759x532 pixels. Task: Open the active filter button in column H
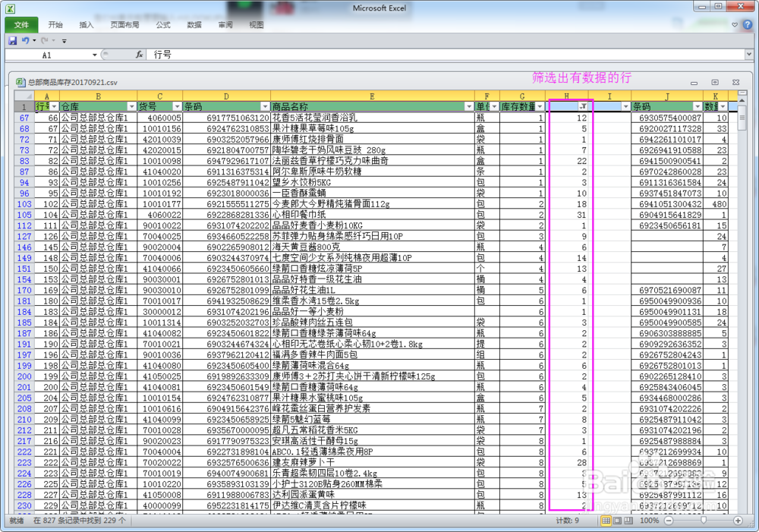(x=584, y=106)
